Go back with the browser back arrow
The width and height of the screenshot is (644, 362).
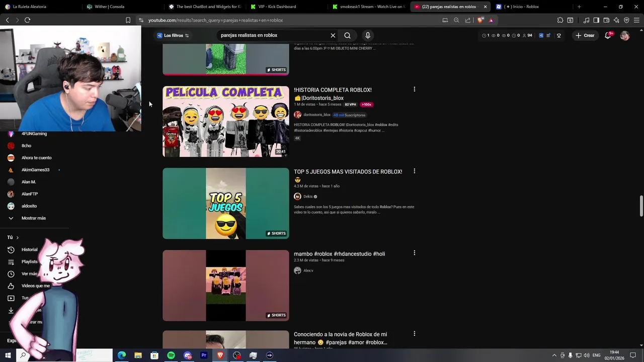7,20
